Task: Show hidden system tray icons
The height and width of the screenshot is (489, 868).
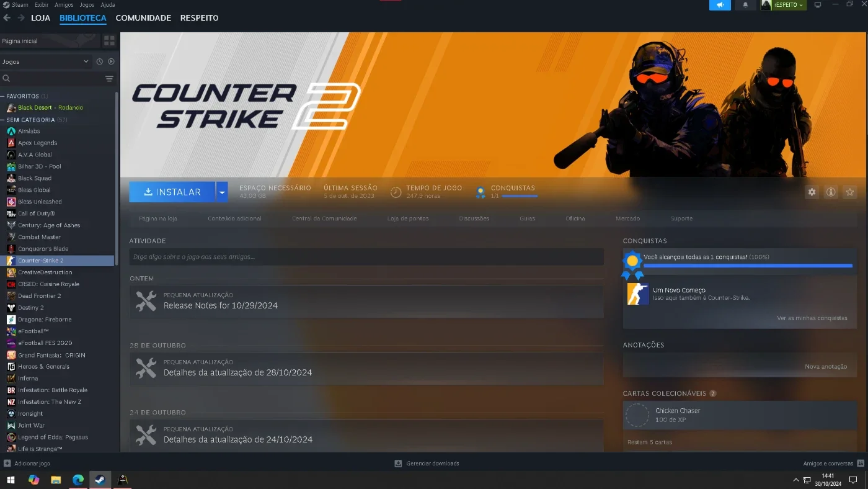Action: tap(796, 480)
